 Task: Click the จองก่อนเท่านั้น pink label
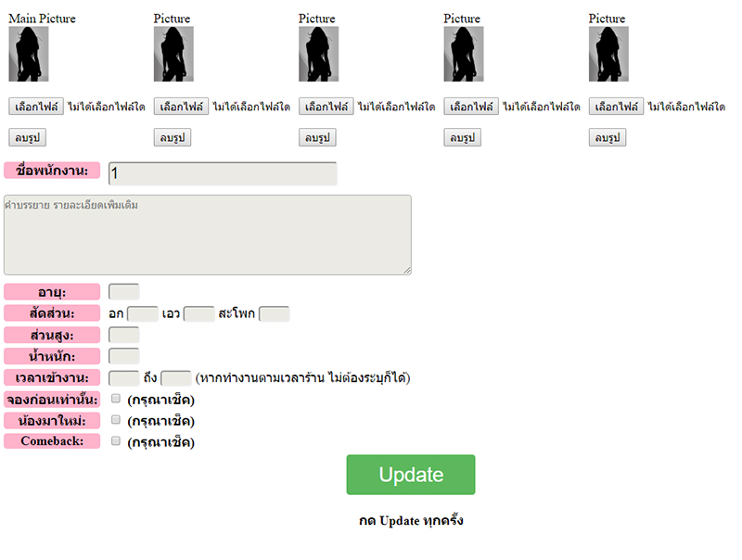[52, 400]
